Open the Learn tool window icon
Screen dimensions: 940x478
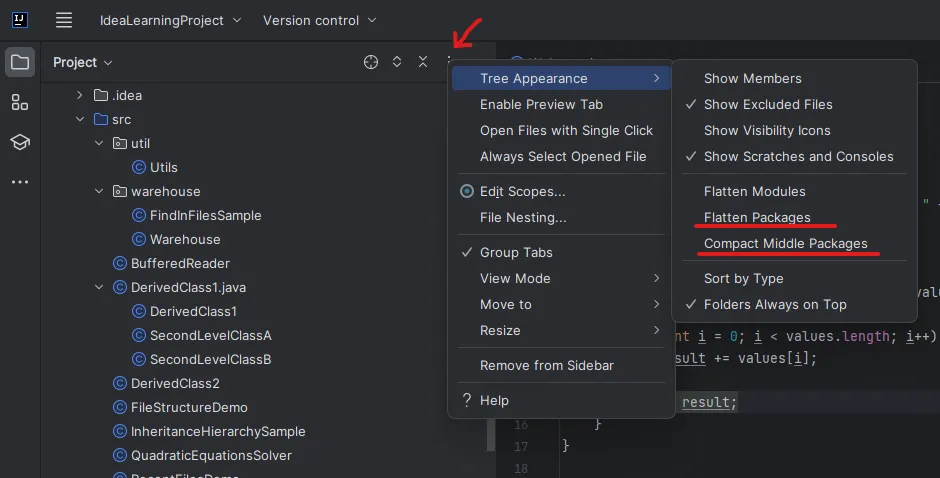point(20,142)
